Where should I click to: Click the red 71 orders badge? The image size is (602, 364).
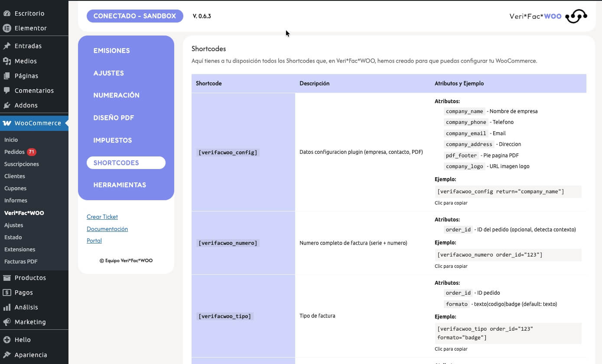point(32,152)
